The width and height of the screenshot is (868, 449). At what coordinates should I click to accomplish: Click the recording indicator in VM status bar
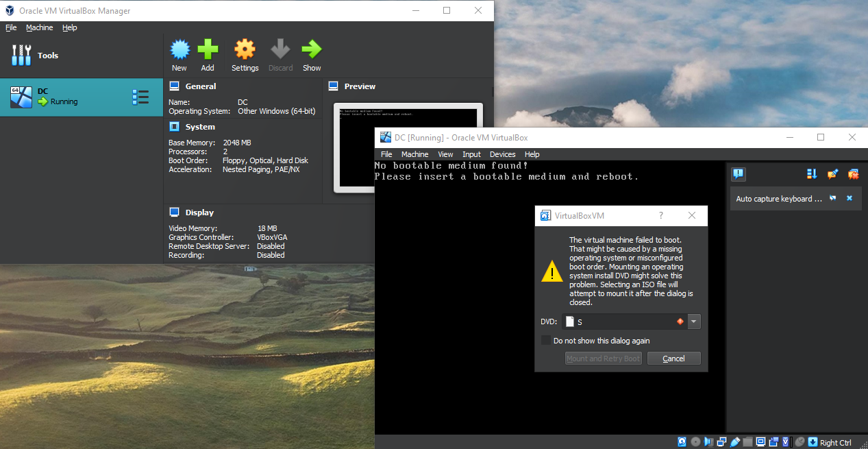click(774, 442)
